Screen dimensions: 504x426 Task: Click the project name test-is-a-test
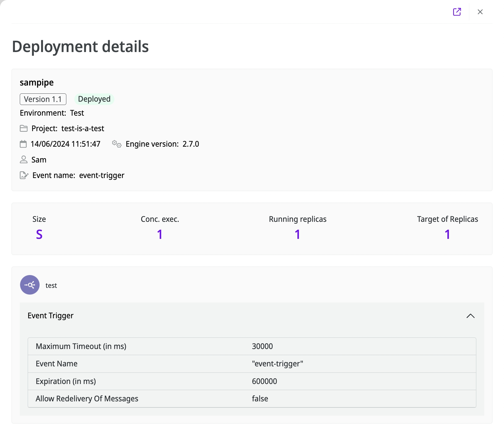[x=83, y=128]
